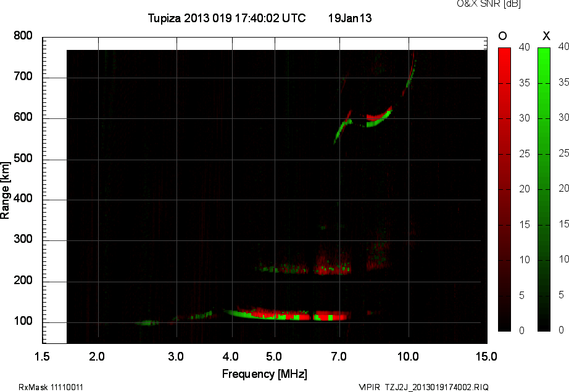
Task: Click the 15.0 frequency tick label
Action: point(486,356)
